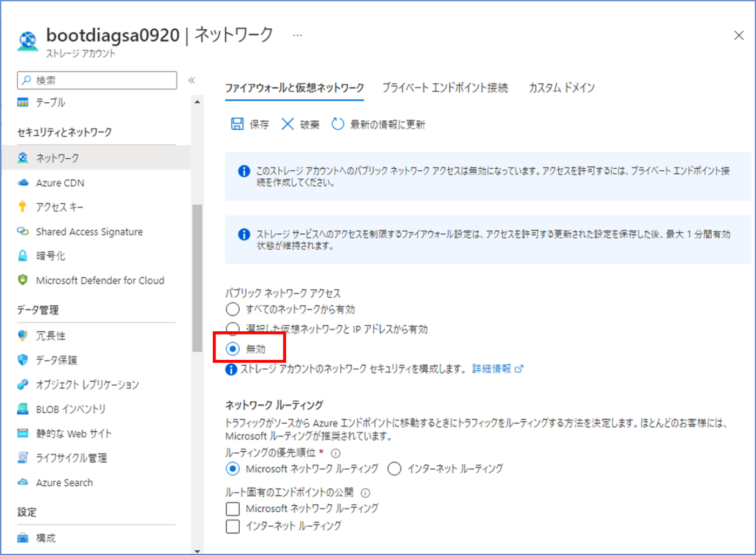
Task: Click the 最新の情報に更新 refresh icon
Action: click(x=337, y=124)
